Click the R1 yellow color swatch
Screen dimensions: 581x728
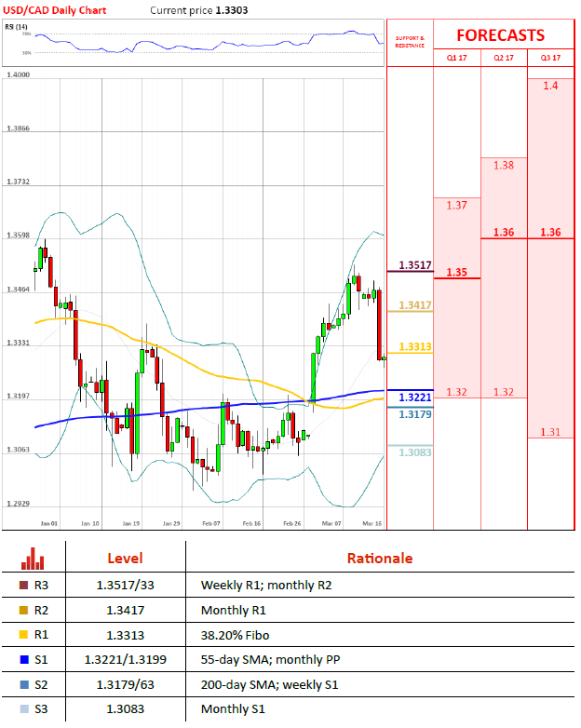(23, 635)
